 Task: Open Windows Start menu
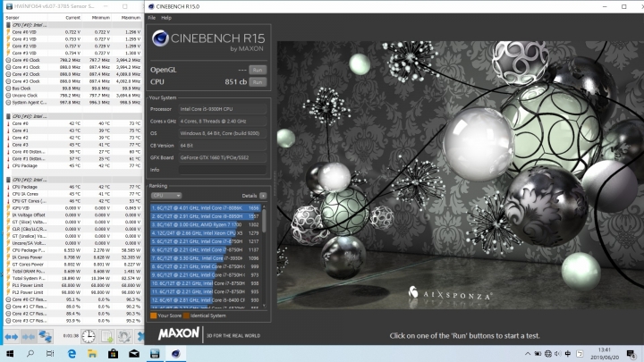click(x=10, y=353)
